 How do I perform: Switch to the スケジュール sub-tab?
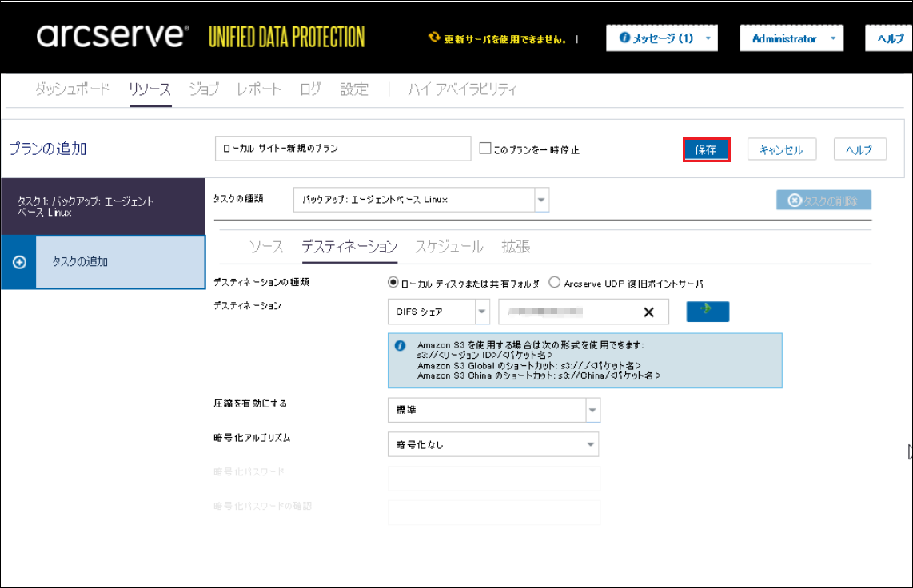449,247
